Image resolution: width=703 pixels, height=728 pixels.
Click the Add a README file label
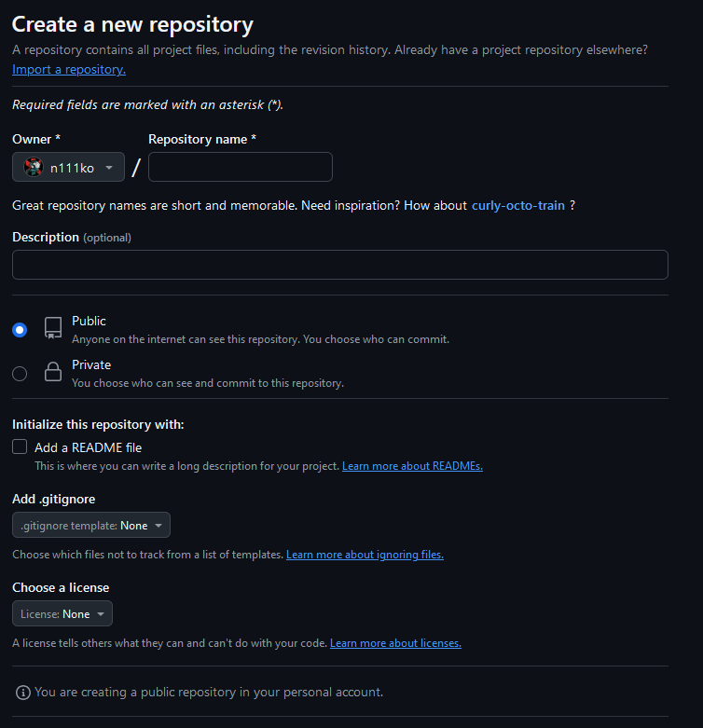[89, 448]
